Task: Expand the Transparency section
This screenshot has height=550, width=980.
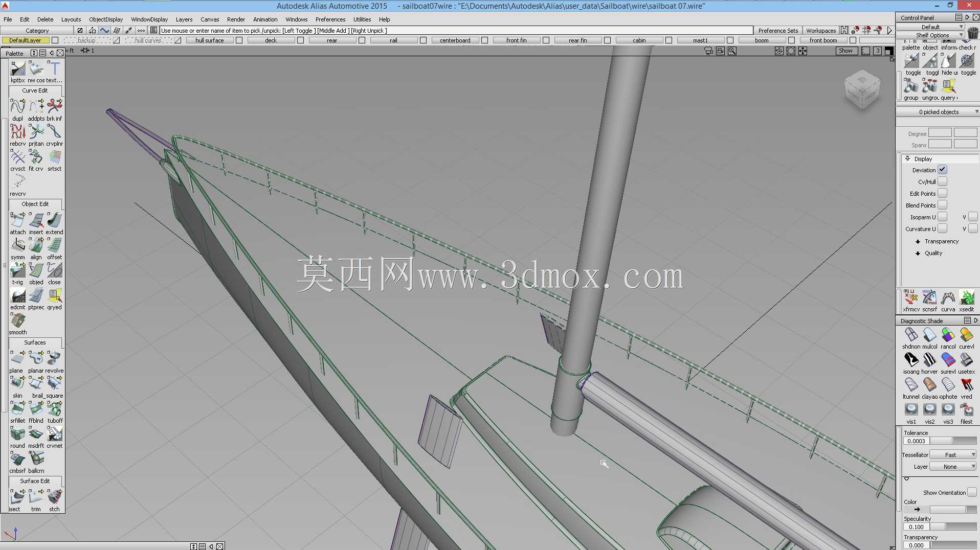Action: (x=918, y=241)
